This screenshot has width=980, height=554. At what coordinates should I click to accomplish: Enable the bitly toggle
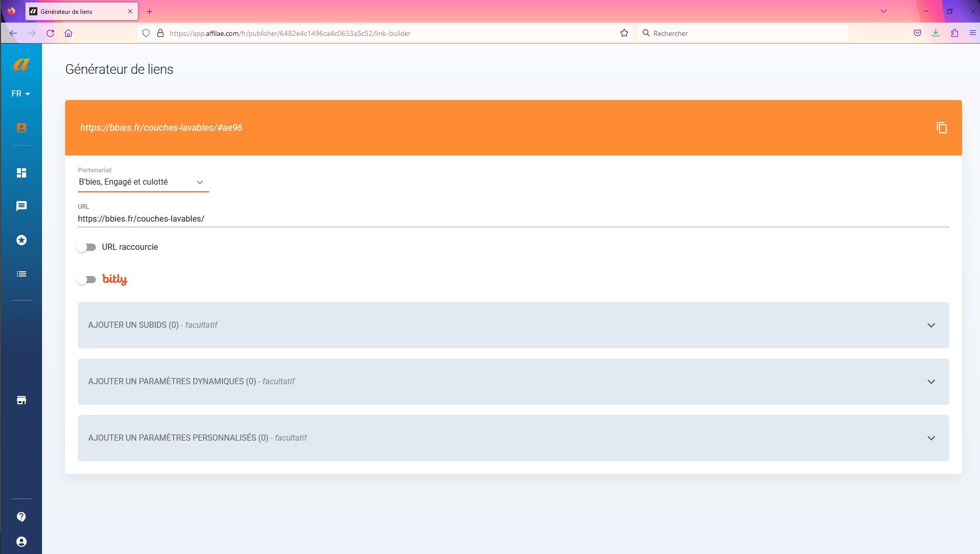click(x=86, y=280)
